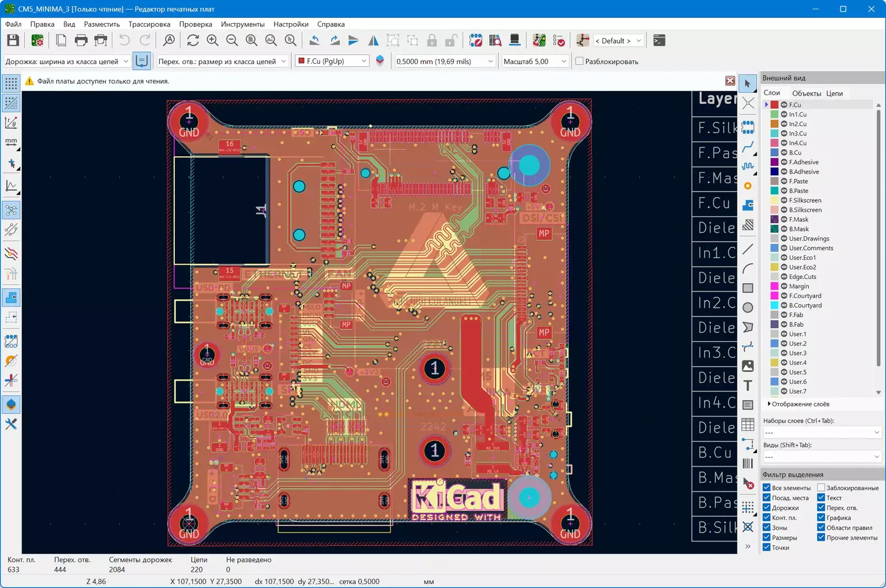Open the F.Cu (PgUp) layer dropdown
The image size is (886, 588).
(332, 61)
